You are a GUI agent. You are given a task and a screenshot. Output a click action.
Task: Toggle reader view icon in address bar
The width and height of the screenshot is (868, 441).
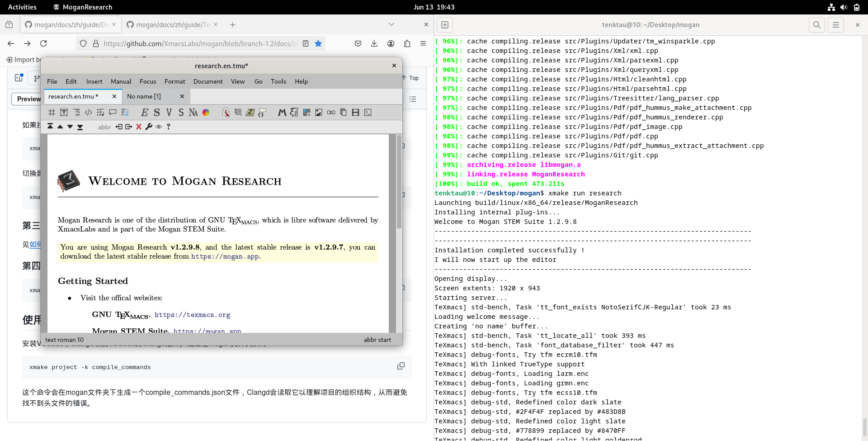pos(306,43)
